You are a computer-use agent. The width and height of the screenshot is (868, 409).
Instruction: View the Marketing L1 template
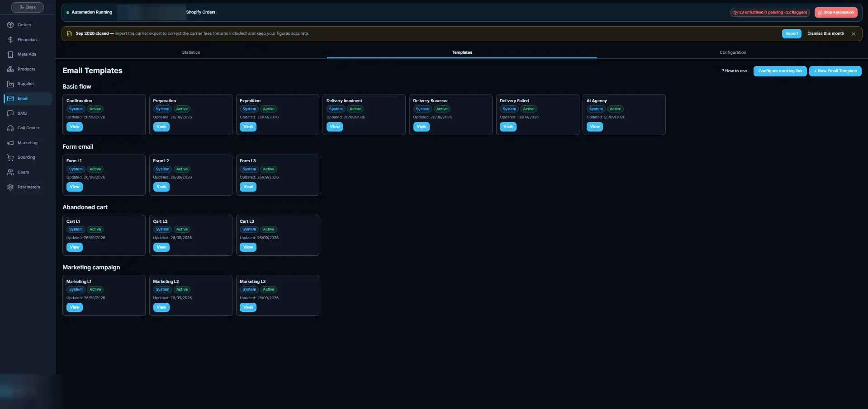[x=75, y=307]
